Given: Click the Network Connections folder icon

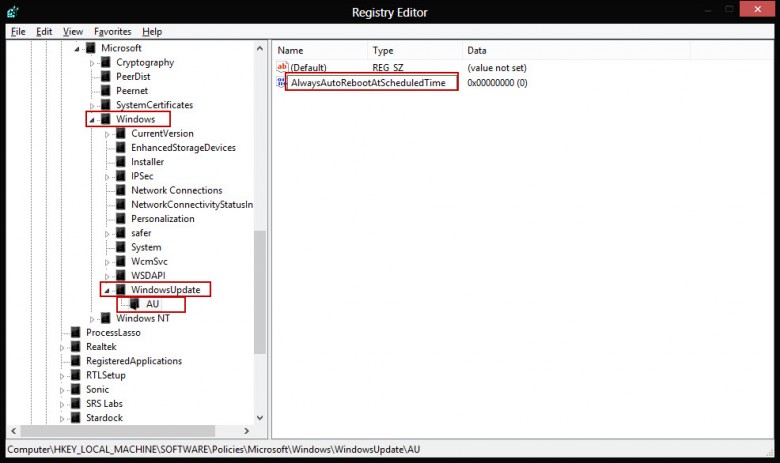Looking at the screenshot, I should tap(120, 190).
